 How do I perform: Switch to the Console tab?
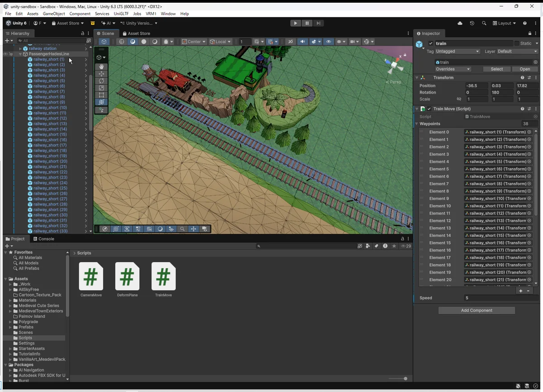(43, 239)
